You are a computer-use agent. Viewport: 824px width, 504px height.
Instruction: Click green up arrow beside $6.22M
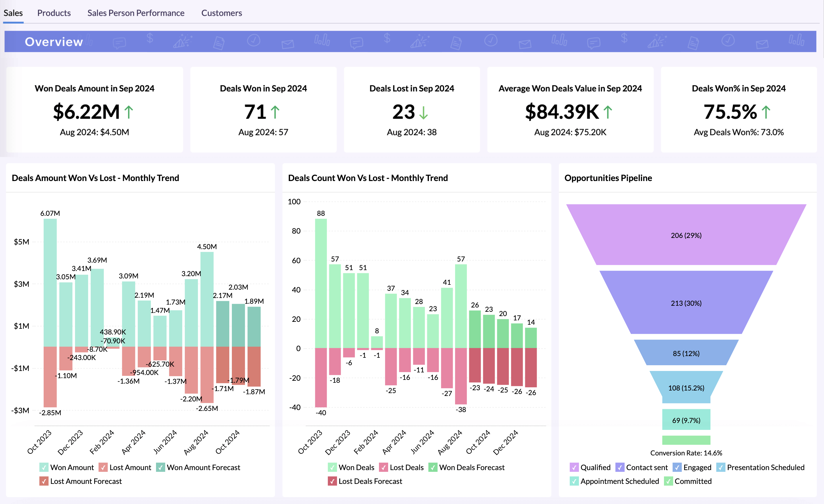(x=129, y=112)
